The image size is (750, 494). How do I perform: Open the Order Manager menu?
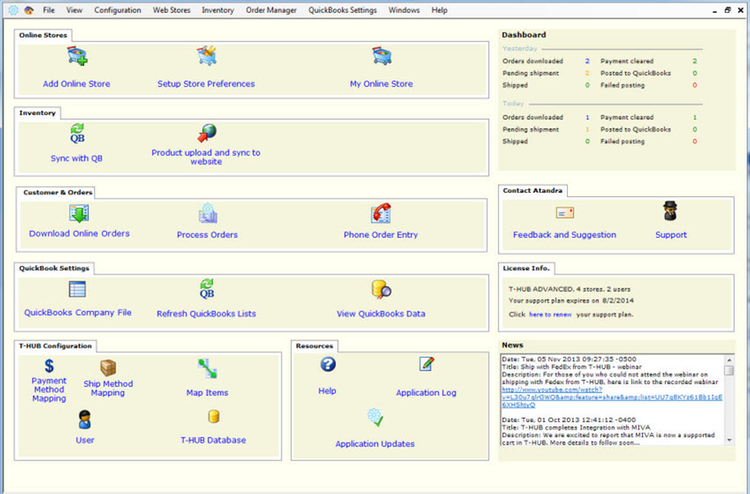coord(271,10)
